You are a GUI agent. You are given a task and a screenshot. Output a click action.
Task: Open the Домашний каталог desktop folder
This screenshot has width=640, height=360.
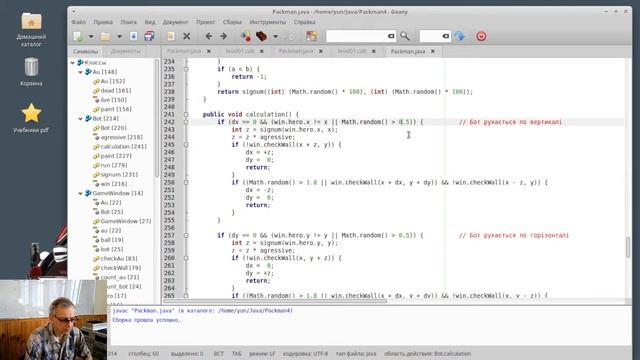tap(31, 29)
